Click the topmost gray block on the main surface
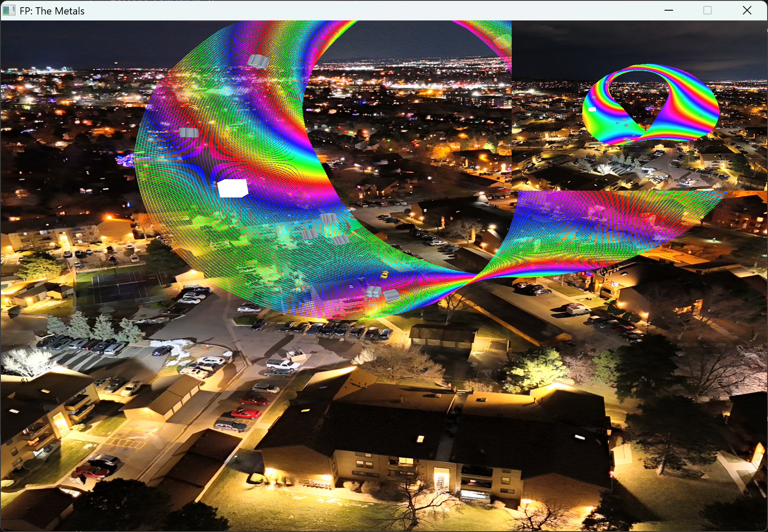 coord(258,61)
